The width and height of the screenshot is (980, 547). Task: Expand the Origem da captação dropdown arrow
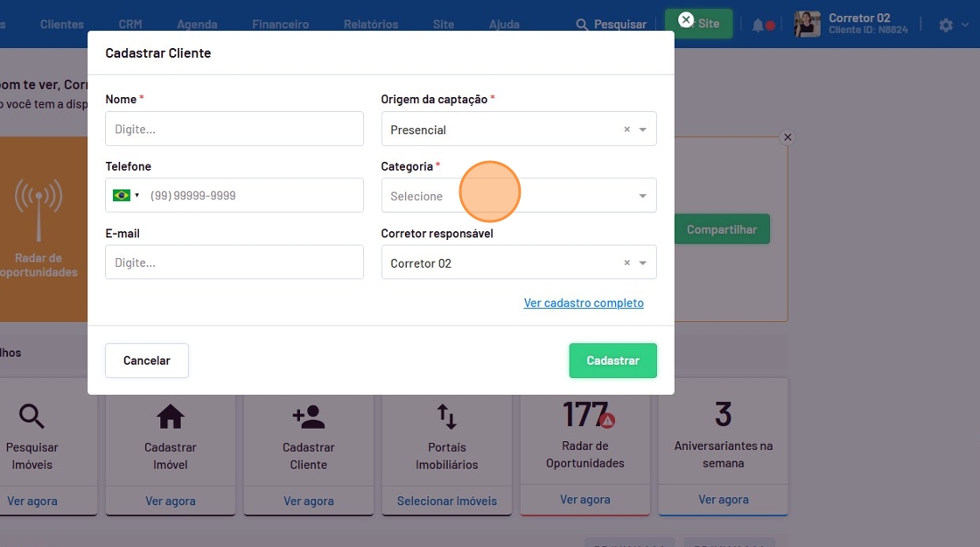643,130
